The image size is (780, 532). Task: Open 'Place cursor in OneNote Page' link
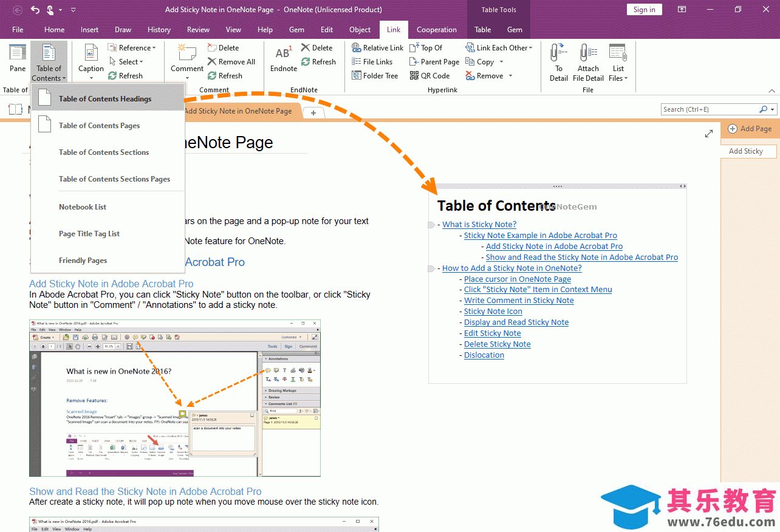(x=518, y=279)
